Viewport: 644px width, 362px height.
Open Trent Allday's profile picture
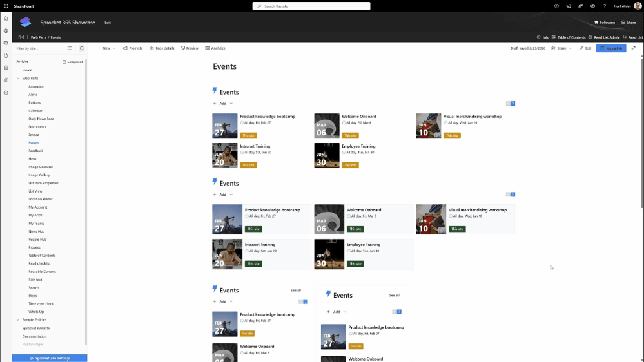point(638,6)
